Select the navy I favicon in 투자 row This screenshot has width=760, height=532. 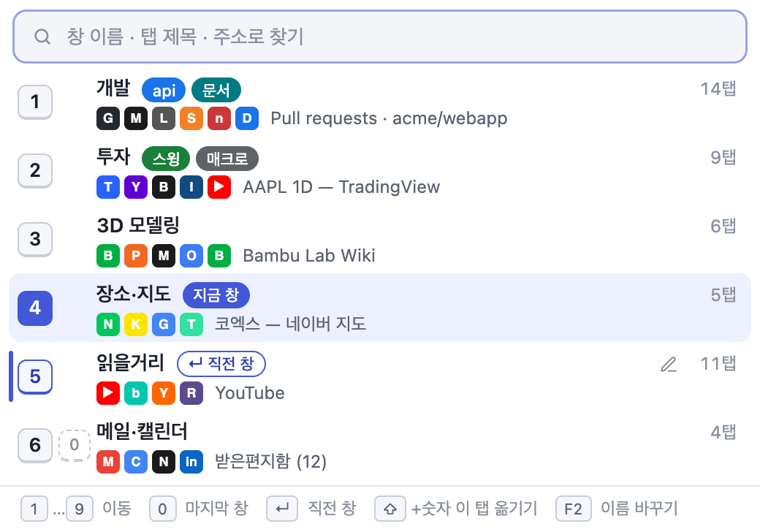[x=191, y=187]
